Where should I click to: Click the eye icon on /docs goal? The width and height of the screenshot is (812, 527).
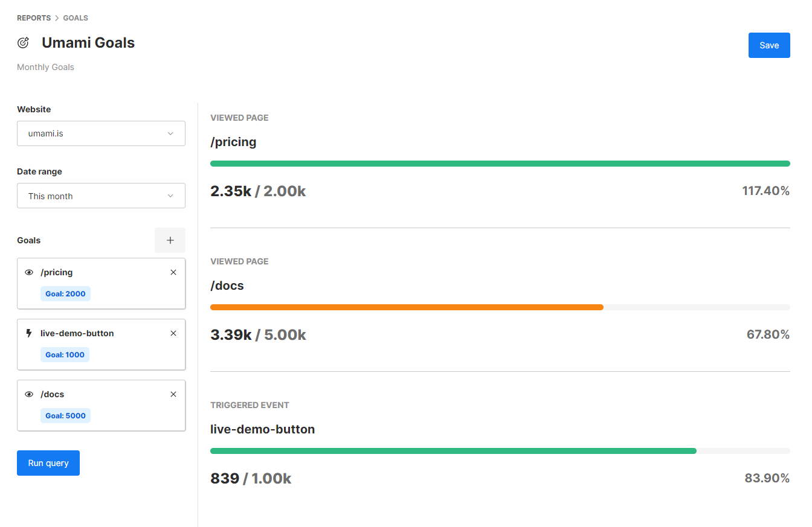click(29, 394)
